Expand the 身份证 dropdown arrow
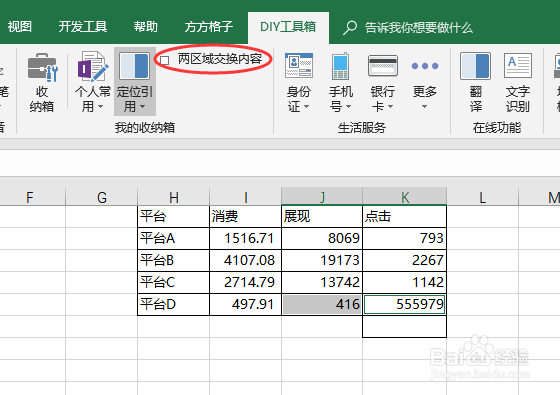 (306, 106)
